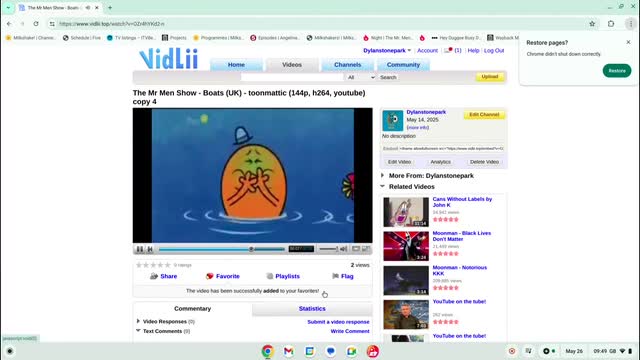Dismiss the Restore pages popup
The width and height of the screenshot is (640, 360).
628,42
